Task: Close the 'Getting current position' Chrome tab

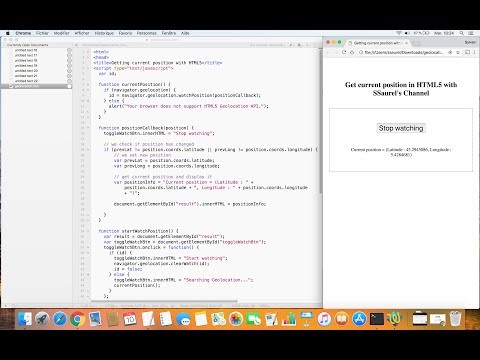Action: (x=406, y=43)
